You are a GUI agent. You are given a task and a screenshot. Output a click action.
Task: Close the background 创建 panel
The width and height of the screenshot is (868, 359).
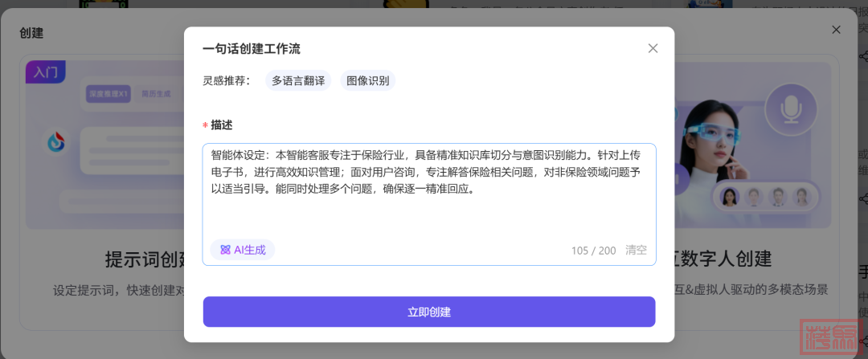pos(836,30)
